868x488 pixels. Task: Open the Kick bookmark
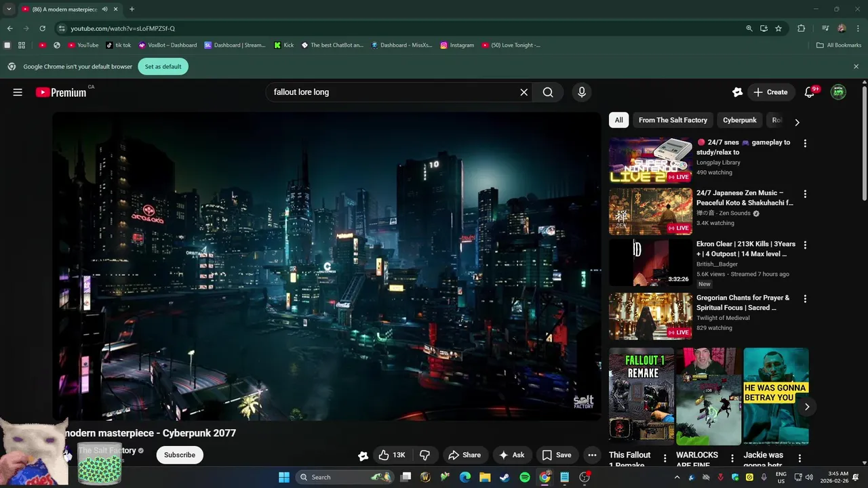[x=284, y=45]
